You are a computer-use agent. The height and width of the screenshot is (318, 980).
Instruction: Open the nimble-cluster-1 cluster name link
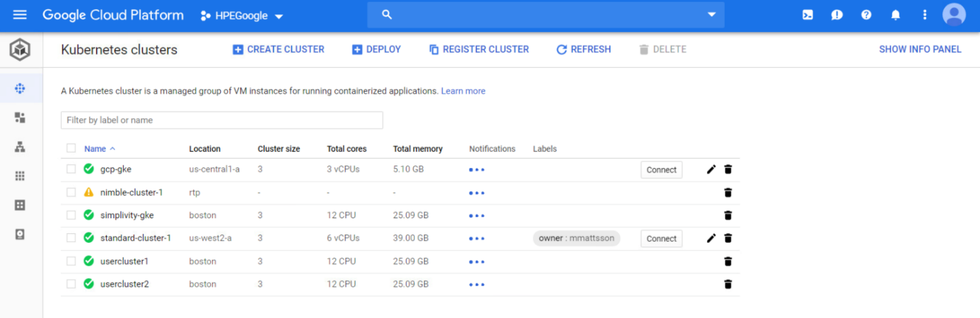(x=131, y=192)
